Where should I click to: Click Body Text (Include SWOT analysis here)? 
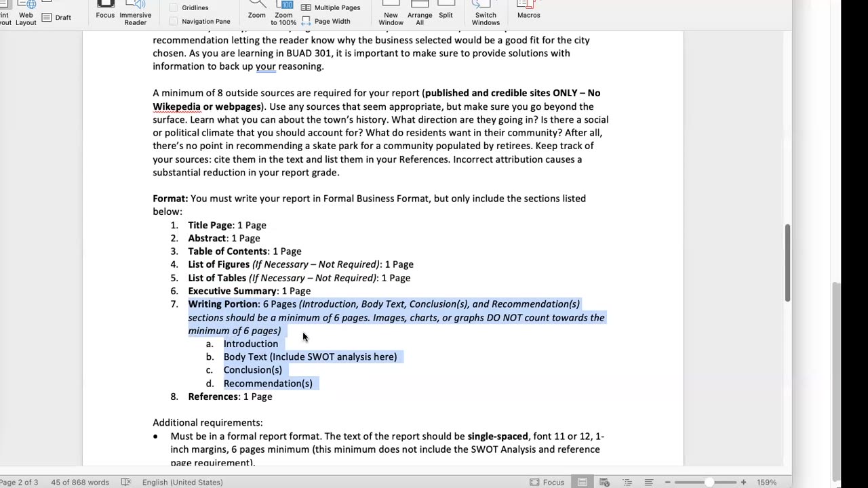(310, 357)
